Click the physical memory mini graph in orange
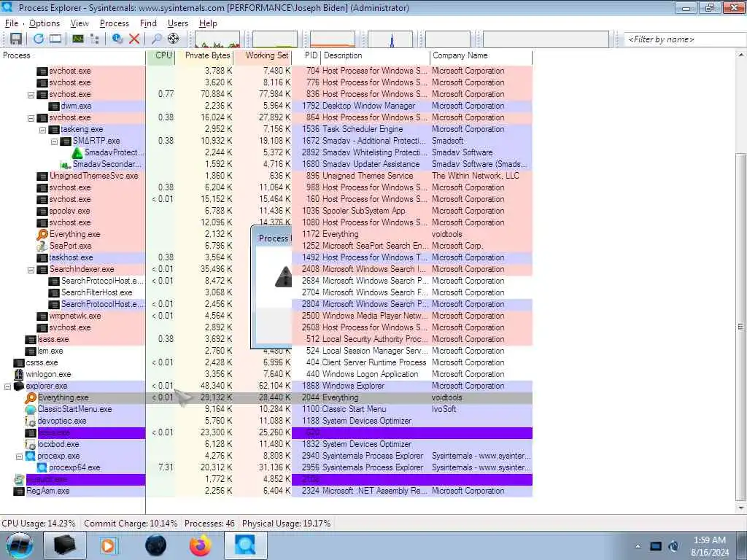Image resolution: width=747 pixels, height=560 pixels. [333, 39]
